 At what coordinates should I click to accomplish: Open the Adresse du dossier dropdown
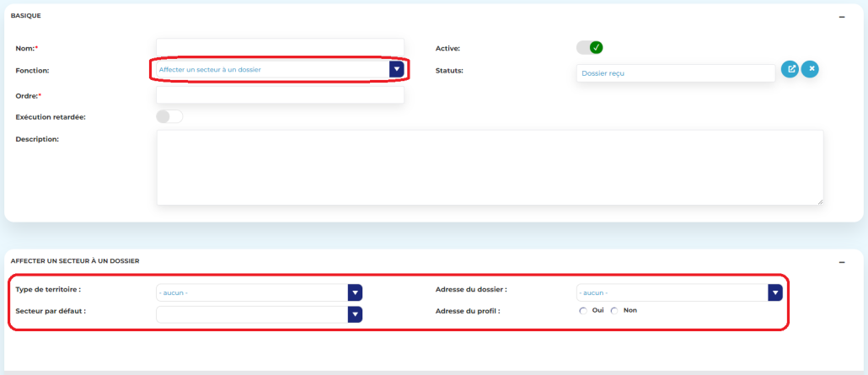click(x=774, y=292)
